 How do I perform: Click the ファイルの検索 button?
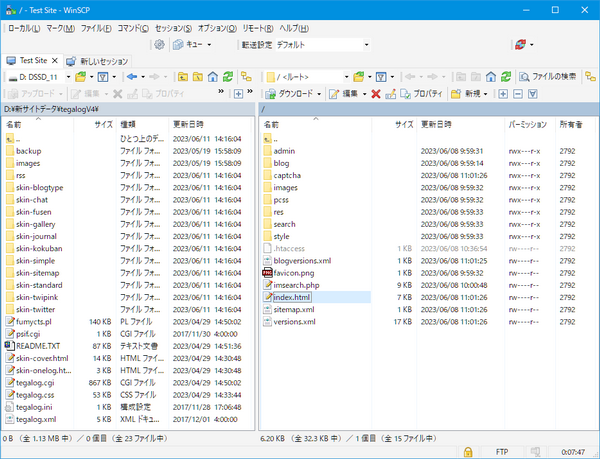tap(547, 77)
